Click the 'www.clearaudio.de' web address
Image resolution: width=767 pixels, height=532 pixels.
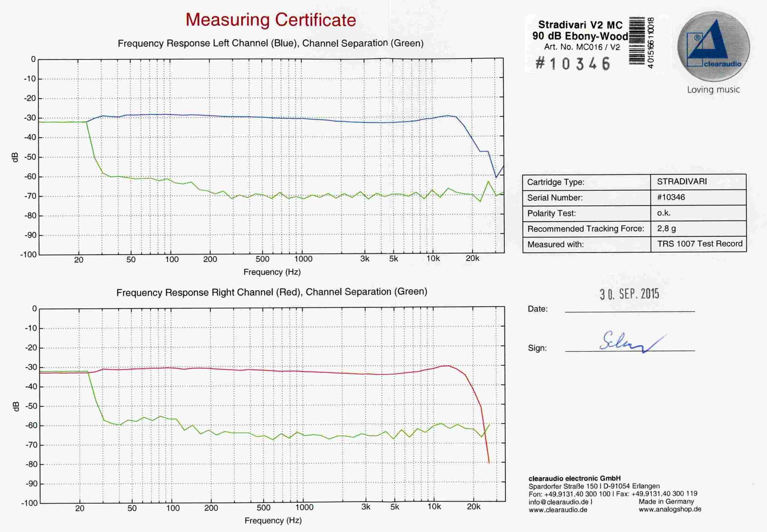(x=558, y=510)
